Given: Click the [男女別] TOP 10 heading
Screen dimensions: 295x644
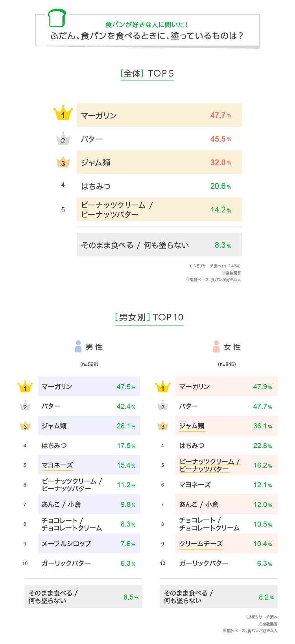Looking at the screenshot, I should point(149,317).
